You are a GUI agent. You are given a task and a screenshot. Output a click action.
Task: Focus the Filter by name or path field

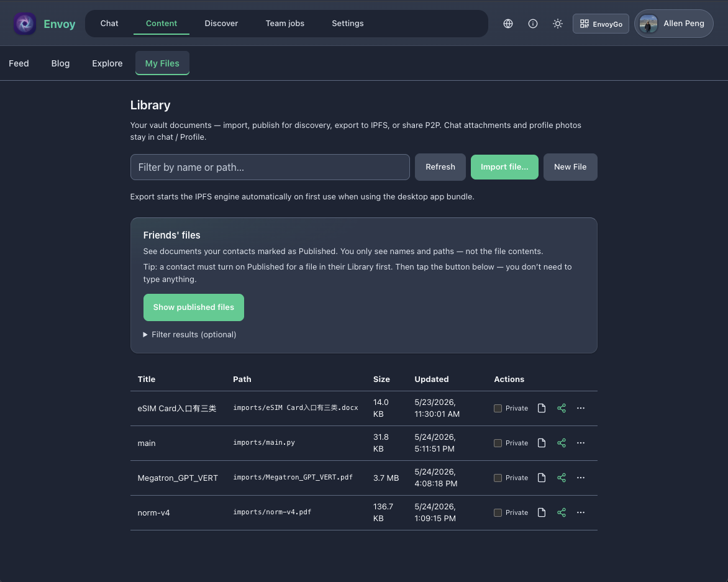270,167
